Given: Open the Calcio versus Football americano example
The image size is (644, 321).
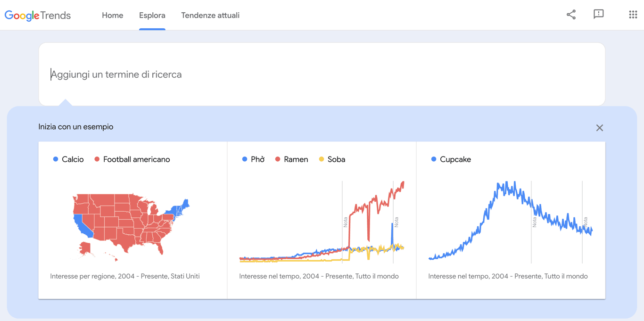Looking at the screenshot, I should [x=132, y=219].
